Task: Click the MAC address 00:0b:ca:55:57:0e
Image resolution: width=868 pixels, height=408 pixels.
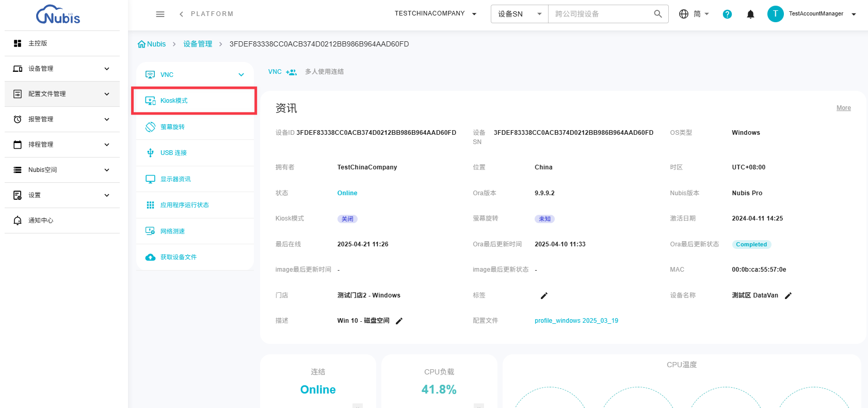Action: point(759,270)
